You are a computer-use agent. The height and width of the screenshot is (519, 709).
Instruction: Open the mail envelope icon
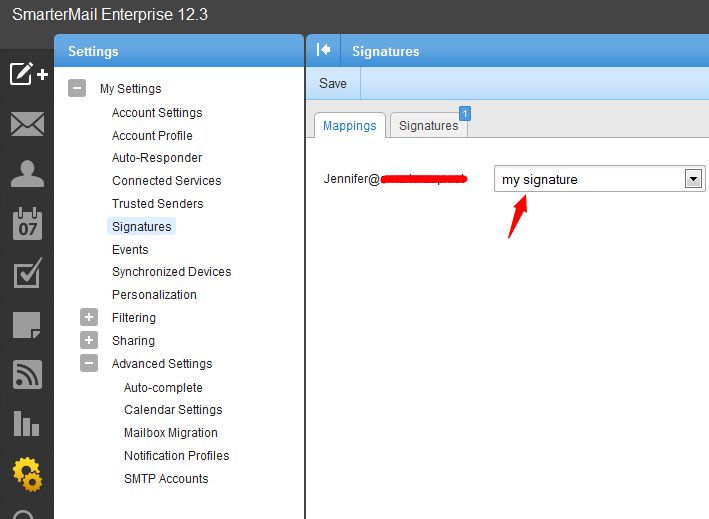[27, 124]
